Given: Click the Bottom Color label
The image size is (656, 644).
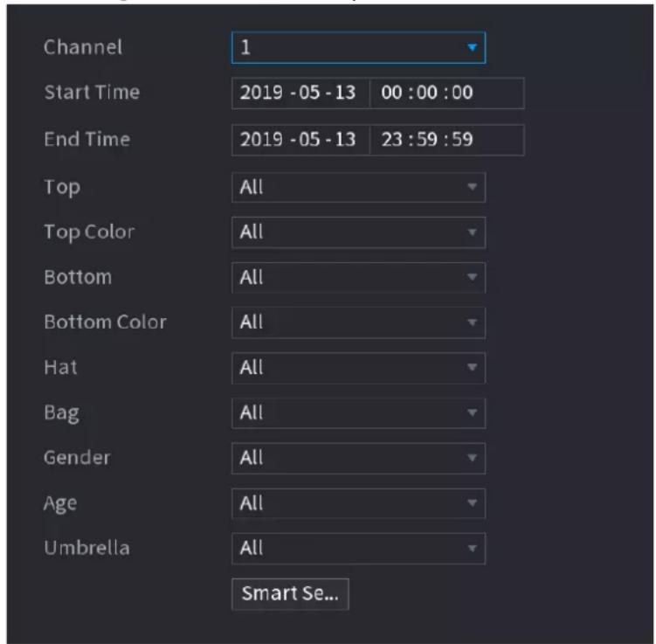Looking at the screenshot, I should tap(105, 322).
